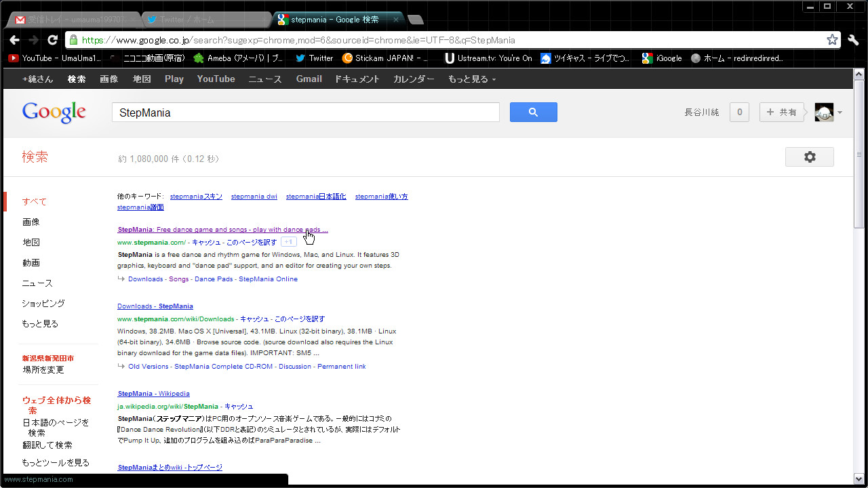The image size is (868, 488).
Task: Open related keyword stepmania使い方
Action: (x=382, y=197)
